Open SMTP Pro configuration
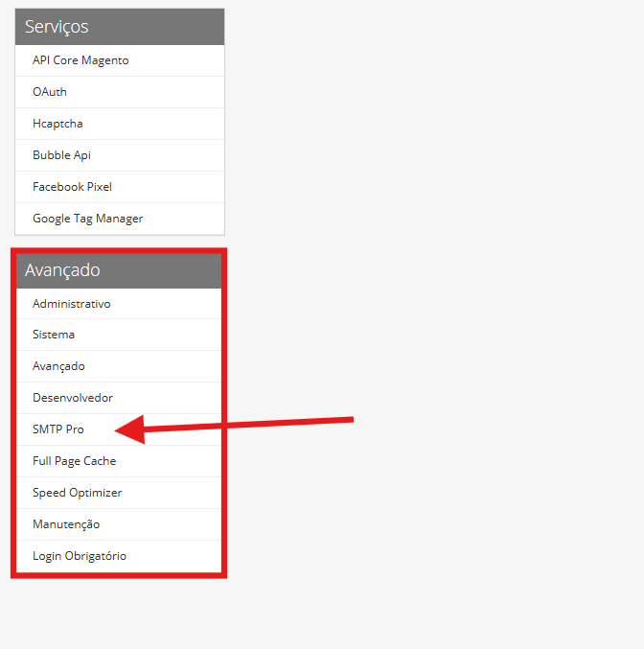This screenshot has height=649, width=644. (58, 429)
